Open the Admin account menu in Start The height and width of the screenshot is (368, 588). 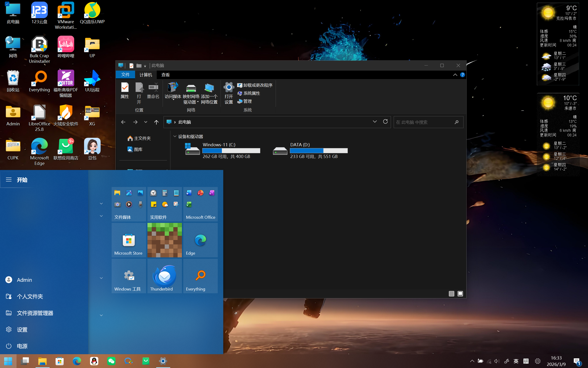[x=44, y=280]
